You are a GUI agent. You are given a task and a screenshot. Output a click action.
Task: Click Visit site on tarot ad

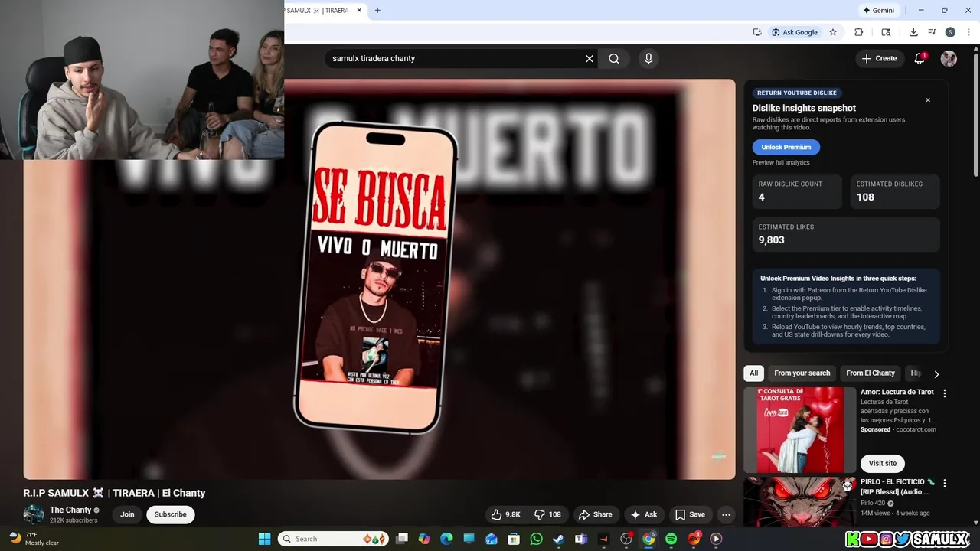tap(882, 463)
